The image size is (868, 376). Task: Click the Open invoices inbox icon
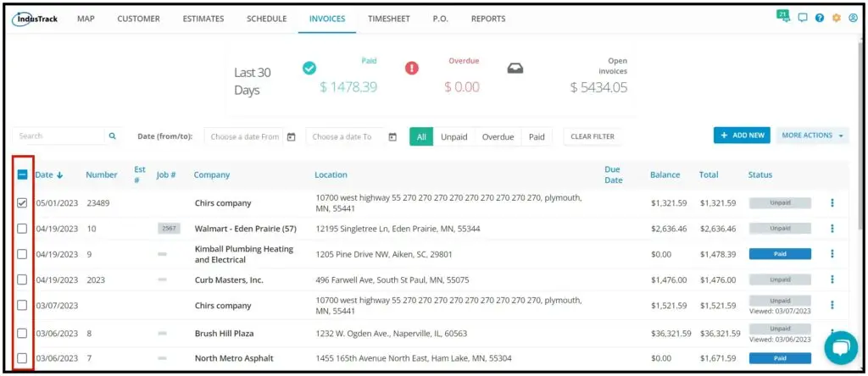(515, 68)
